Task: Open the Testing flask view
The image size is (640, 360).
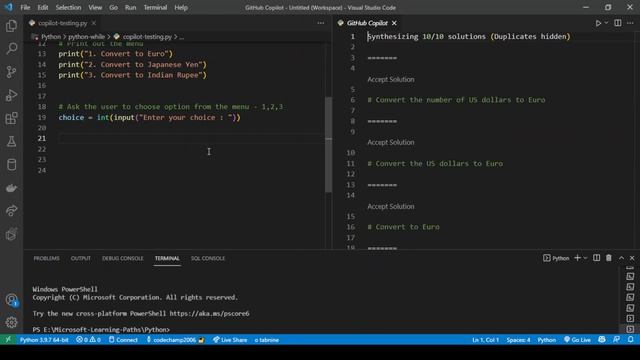Action: click(11, 142)
